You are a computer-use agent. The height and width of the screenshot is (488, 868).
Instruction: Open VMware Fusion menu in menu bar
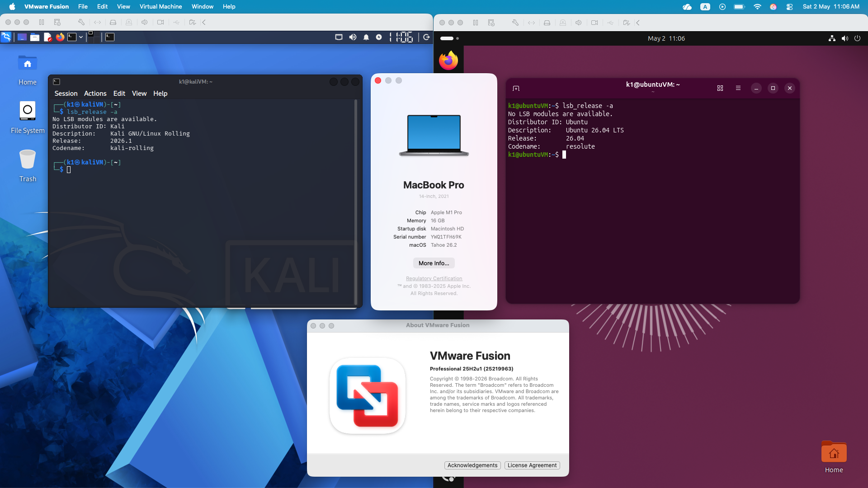pyautogui.click(x=47, y=7)
